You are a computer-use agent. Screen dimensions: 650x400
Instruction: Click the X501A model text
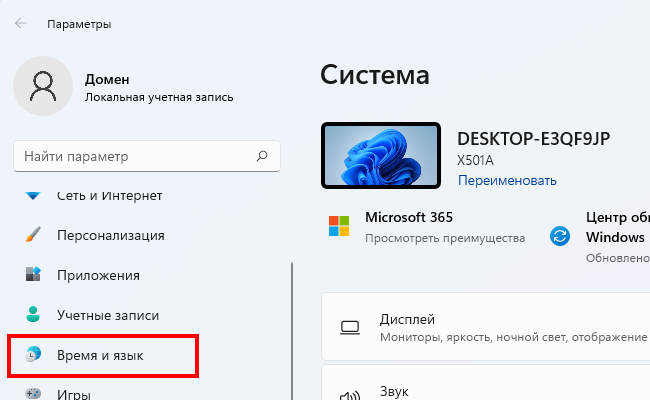click(x=475, y=160)
